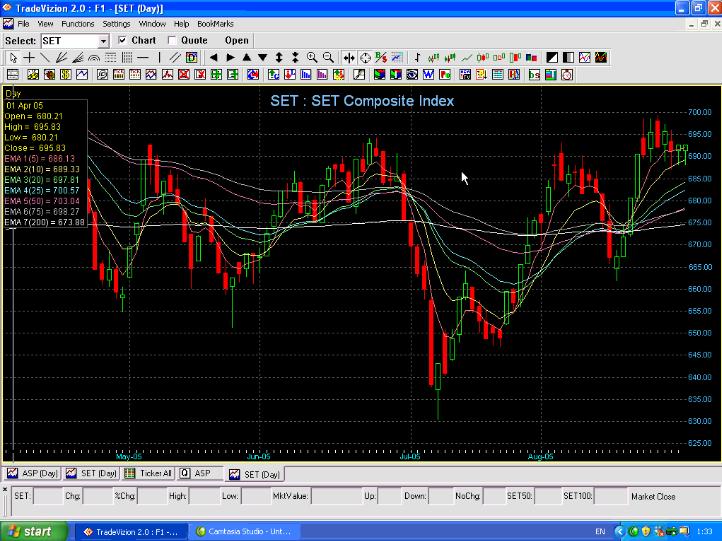The image size is (722, 541).
Task: Click the vertical expand double-arrow icon
Action: click(279, 58)
